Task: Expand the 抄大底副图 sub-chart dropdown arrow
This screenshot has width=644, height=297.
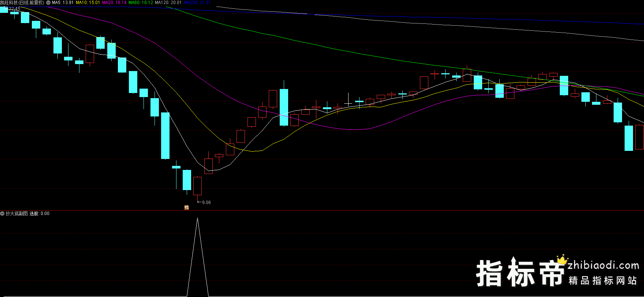Action: pos(3,214)
